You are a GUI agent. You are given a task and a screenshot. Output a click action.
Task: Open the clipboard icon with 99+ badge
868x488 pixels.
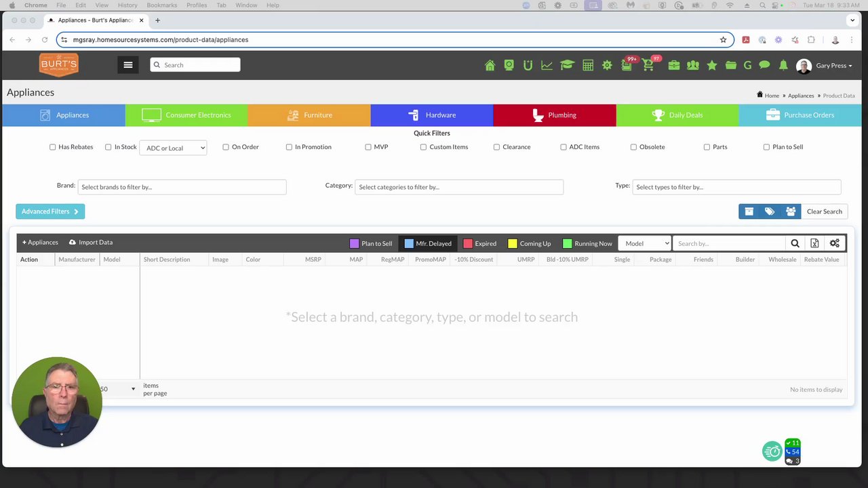pyautogui.click(x=627, y=64)
